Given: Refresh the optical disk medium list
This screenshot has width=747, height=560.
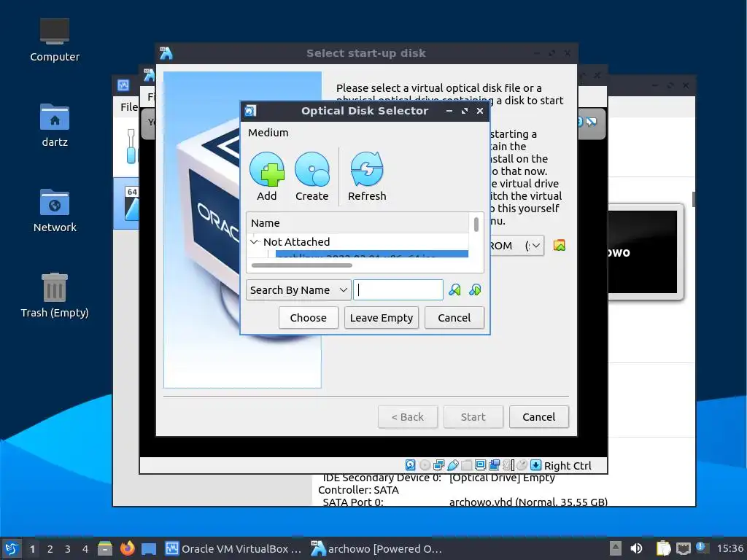Looking at the screenshot, I should coord(367,176).
